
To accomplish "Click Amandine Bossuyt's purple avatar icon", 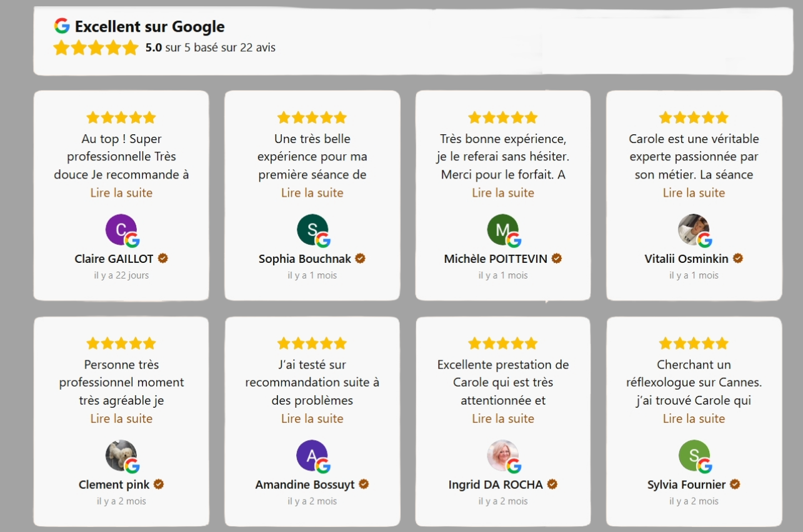I will [x=312, y=455].
